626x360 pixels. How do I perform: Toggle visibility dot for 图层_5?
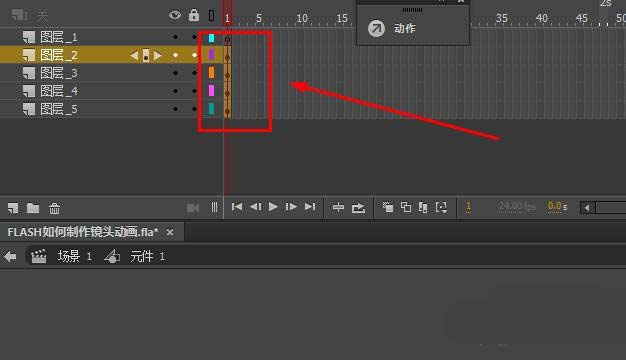[x=175, y=109]
